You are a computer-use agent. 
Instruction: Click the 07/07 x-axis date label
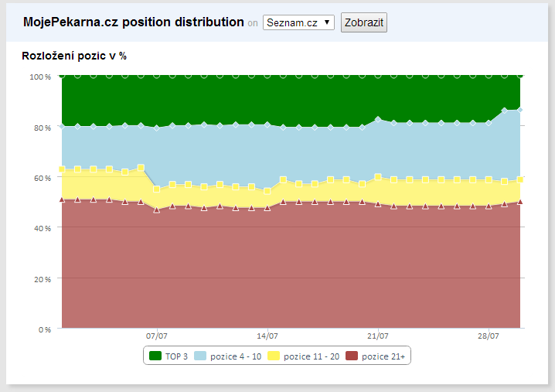156,336
